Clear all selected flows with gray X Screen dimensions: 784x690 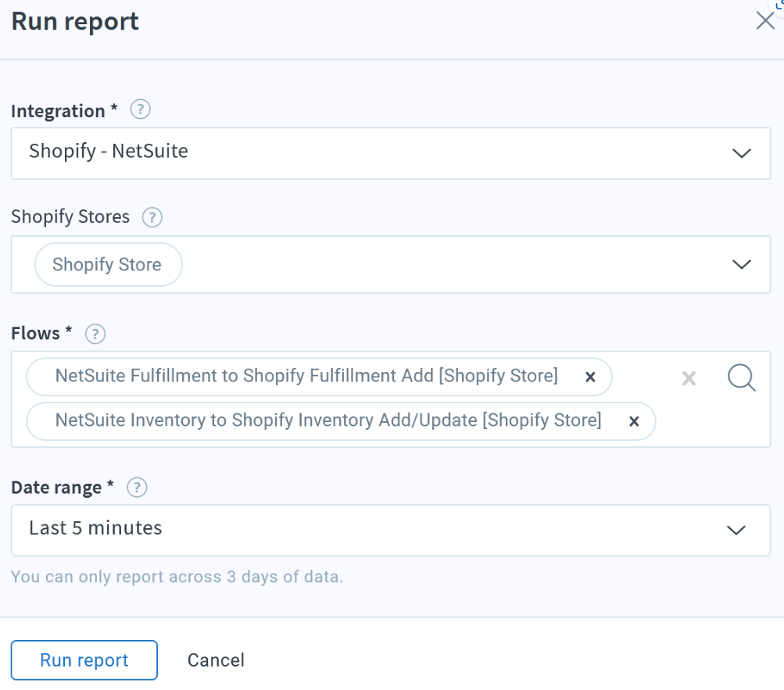689,379
